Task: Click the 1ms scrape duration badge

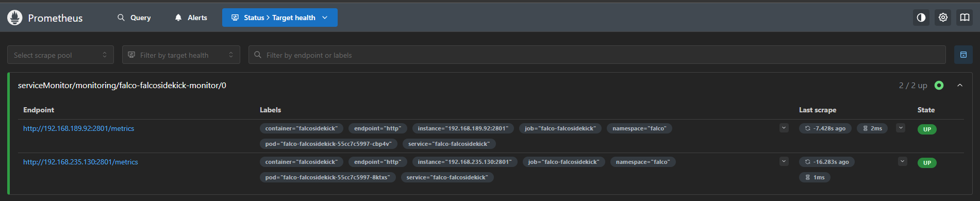Action: pos(815,177)
